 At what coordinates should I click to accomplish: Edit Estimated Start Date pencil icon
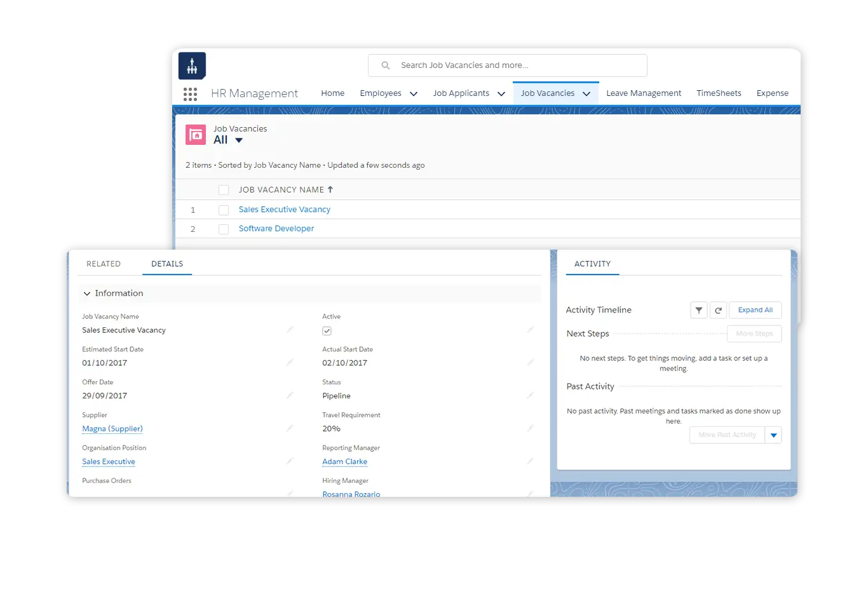point(290,362)
